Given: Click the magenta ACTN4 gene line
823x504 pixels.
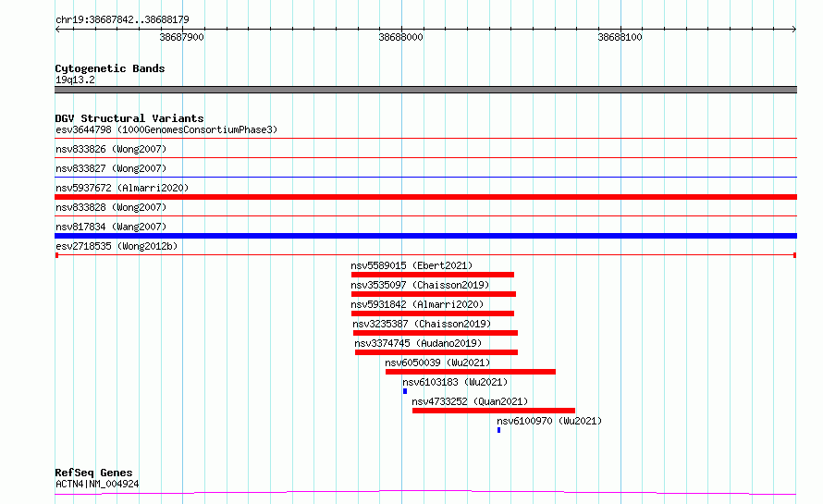Looking at the screenshot, I should [x=425, y=493].
